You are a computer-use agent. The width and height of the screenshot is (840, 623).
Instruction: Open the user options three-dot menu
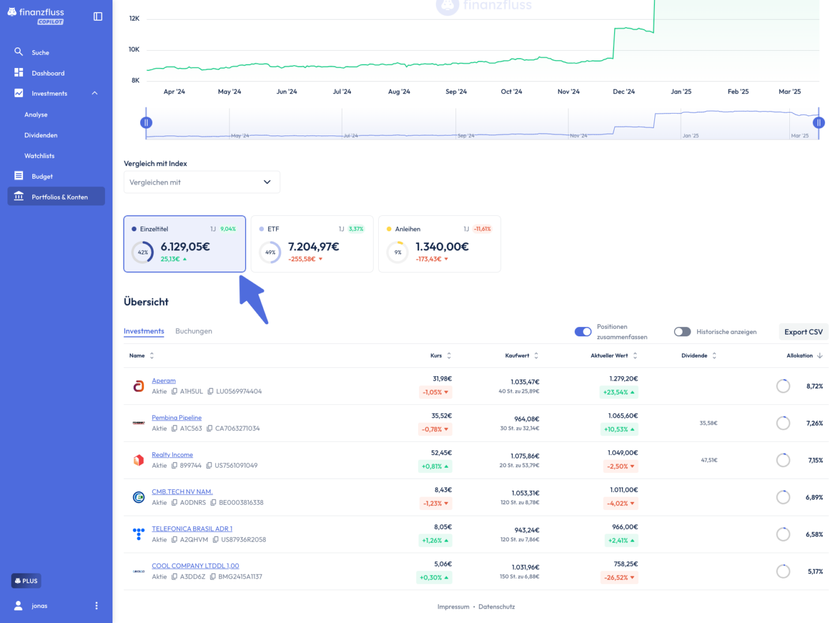[x=96, y=606]
